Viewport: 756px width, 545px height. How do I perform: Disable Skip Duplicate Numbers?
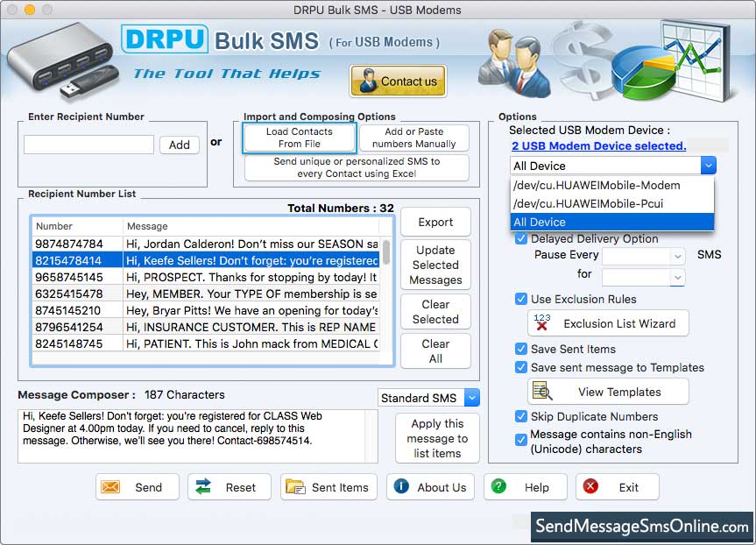click(520, 416)
